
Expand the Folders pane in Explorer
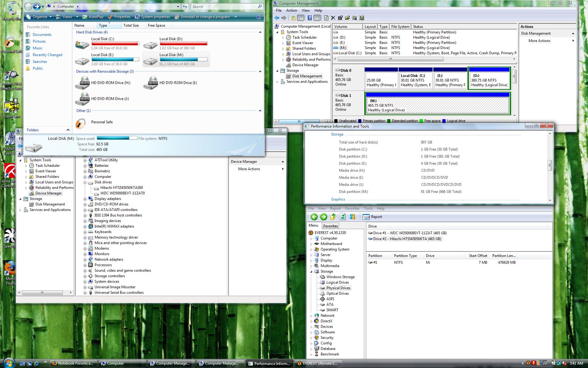[68, 130]
